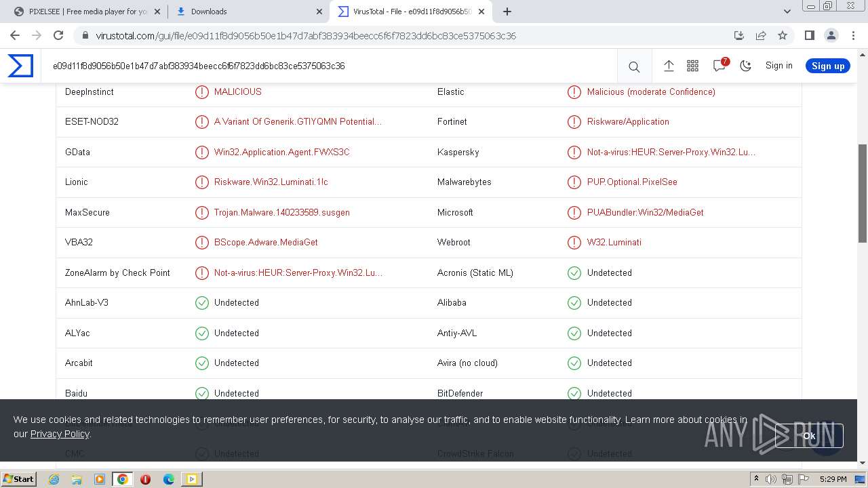The height and width of the screenshot is (488, 868).
Task: Click the Sign up button
Action: pos(828,66)
